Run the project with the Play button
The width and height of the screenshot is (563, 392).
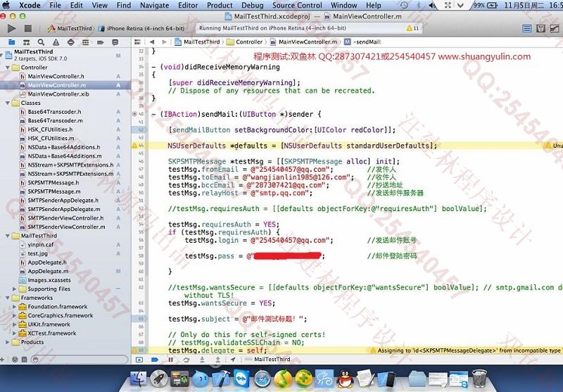pos(11,28)
